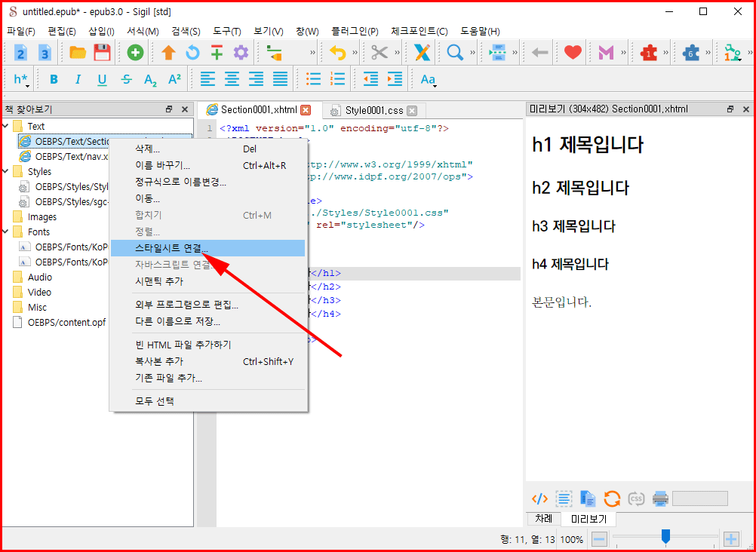Viewport: 756px width, 552px height.
Task: Insert numbered list
Action: [337, 79]
